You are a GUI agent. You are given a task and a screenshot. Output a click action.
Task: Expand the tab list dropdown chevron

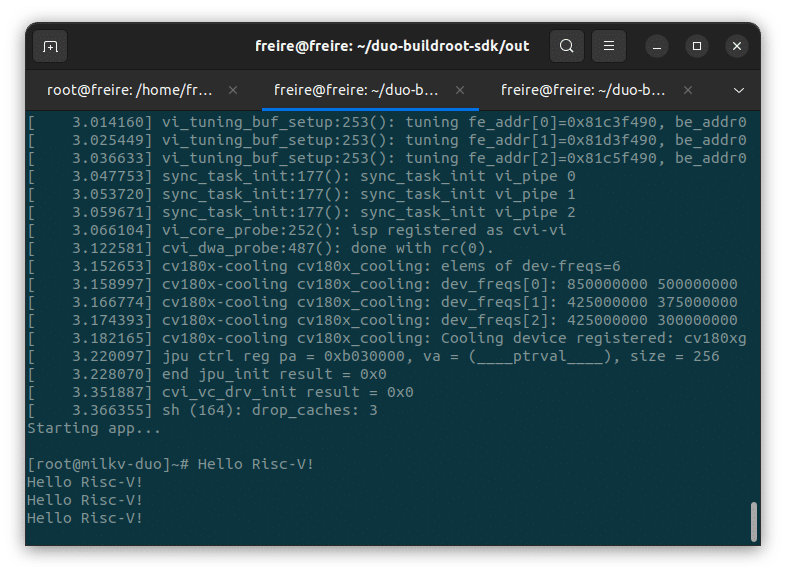(739, 90)
